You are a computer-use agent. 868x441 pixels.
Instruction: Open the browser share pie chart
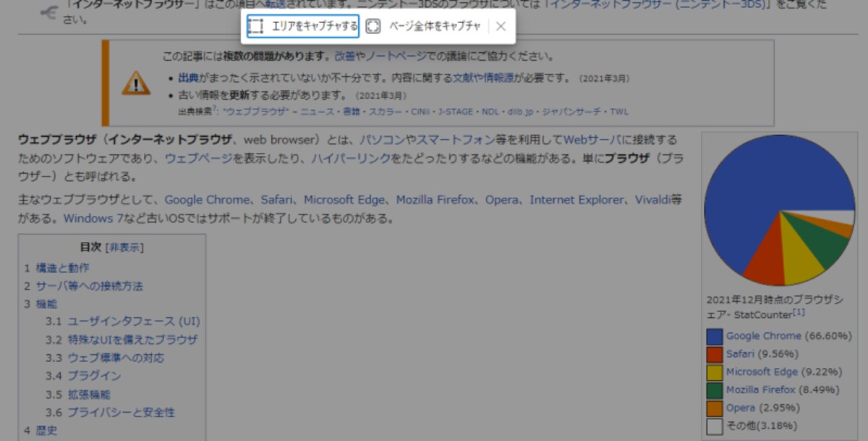pyautogui.click(x=779, y=210)
